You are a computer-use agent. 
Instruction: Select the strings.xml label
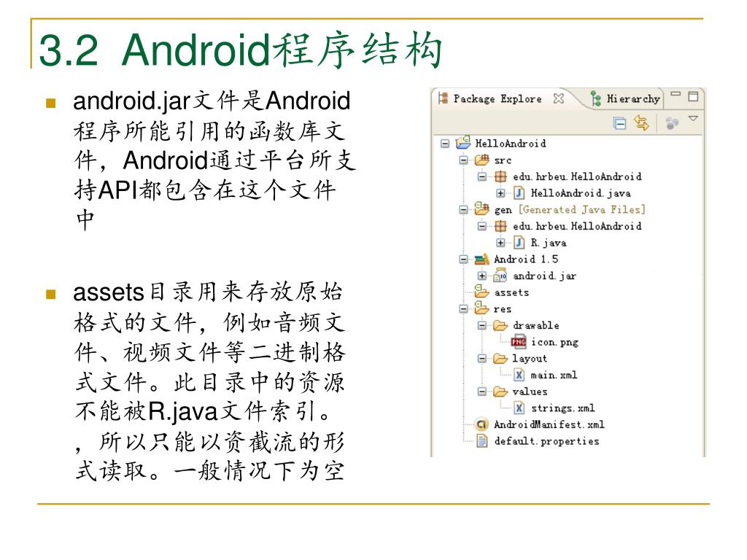pos(562,408)
